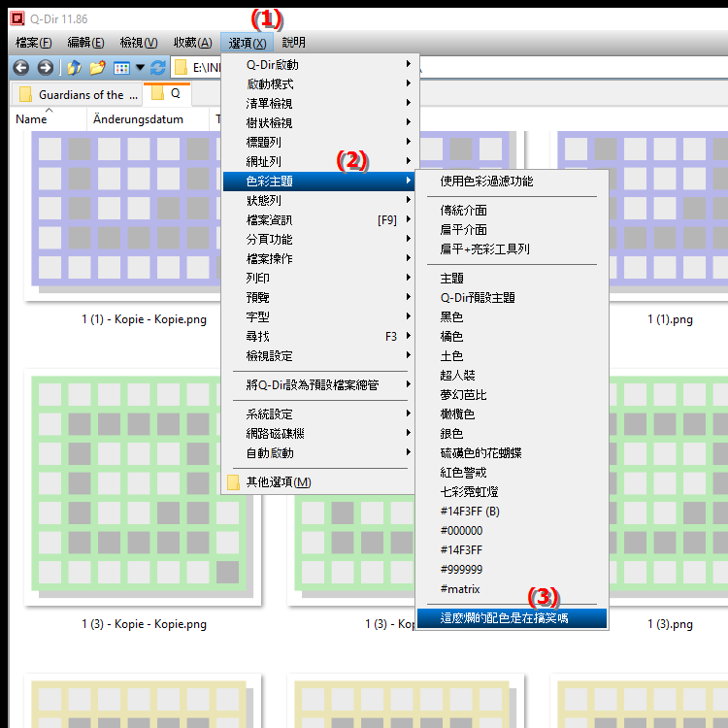
Task: Expand the 狀態列 submenu
Action: tap(318, 201)
